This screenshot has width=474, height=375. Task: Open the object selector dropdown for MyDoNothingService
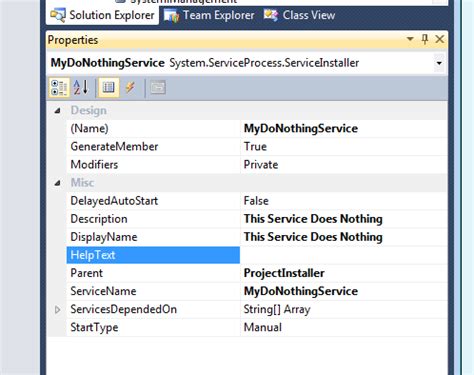(439, 63)
